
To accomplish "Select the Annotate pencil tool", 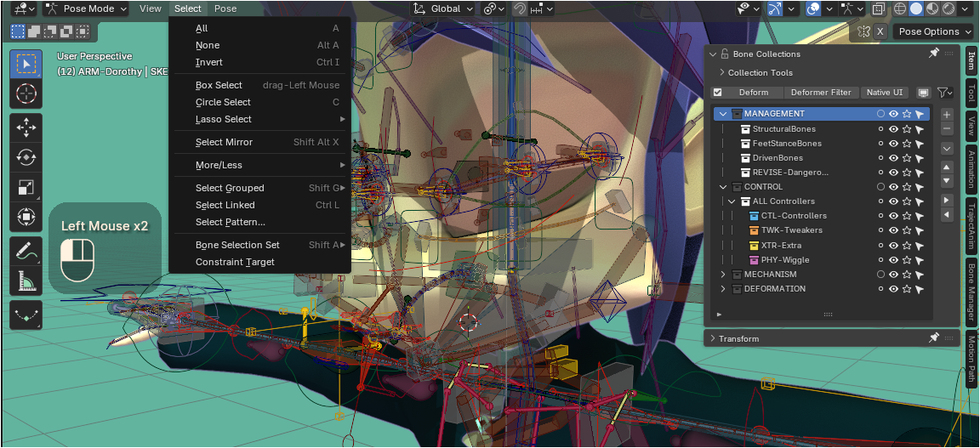I will (26, 251).
